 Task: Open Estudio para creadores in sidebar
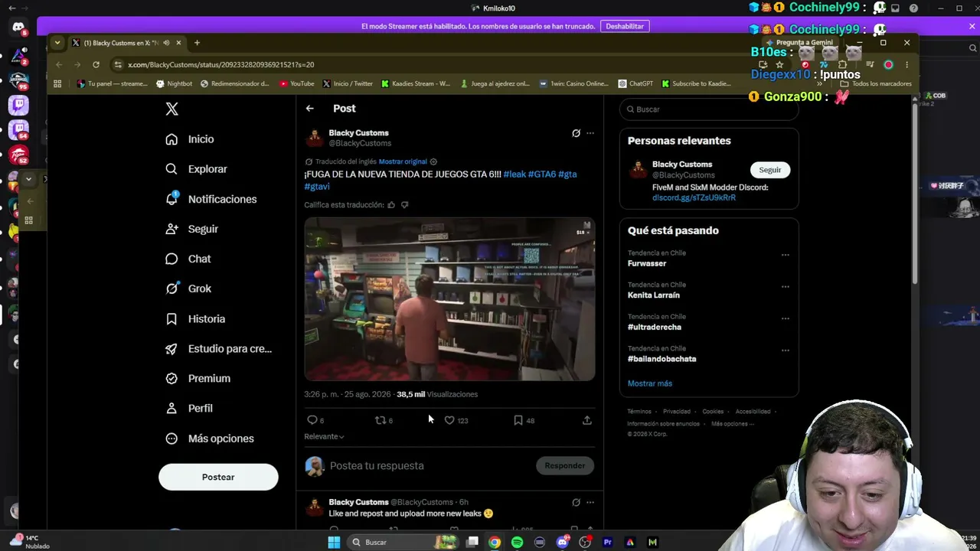(219, 348)
